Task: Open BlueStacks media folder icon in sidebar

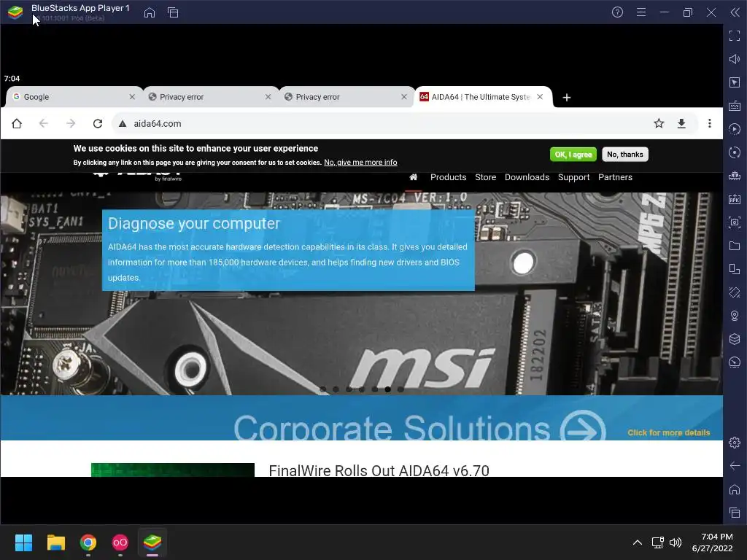Action: [x=734, y=246]
